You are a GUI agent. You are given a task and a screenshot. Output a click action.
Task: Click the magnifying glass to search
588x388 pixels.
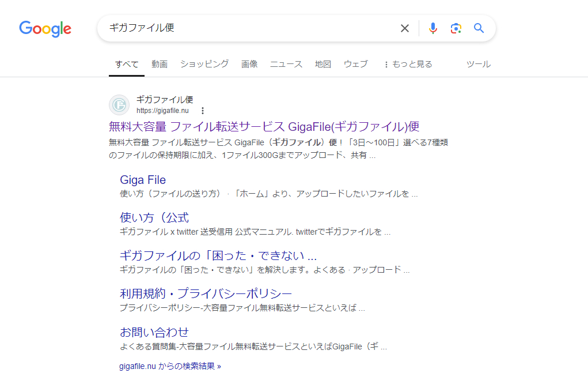click(479, 28)
